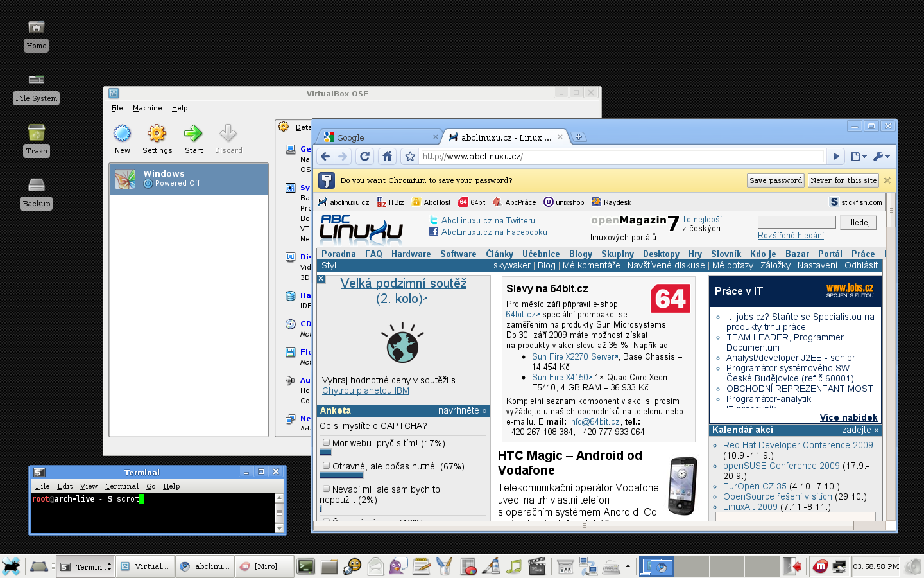The width and height of the screenshot is (924, 578).
Task: Click show desktop icon on panel
Action: pyautogui.click(x=39, y=566)
